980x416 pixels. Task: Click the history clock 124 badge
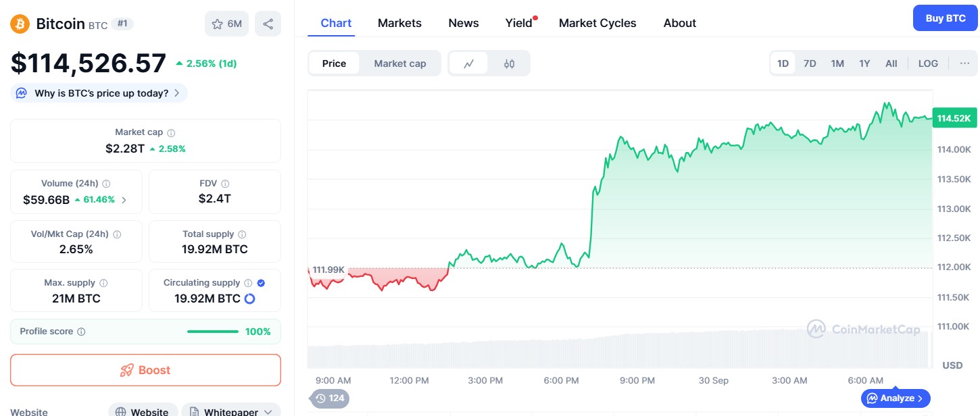pos(329,398)
